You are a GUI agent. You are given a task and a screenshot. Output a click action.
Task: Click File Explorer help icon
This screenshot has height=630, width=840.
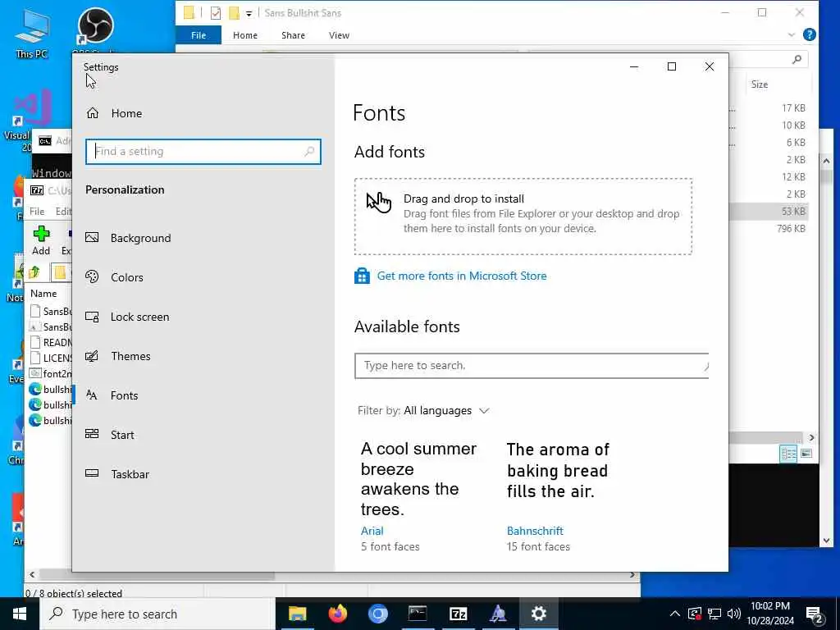pyautogui.click(x=809, y=34)
